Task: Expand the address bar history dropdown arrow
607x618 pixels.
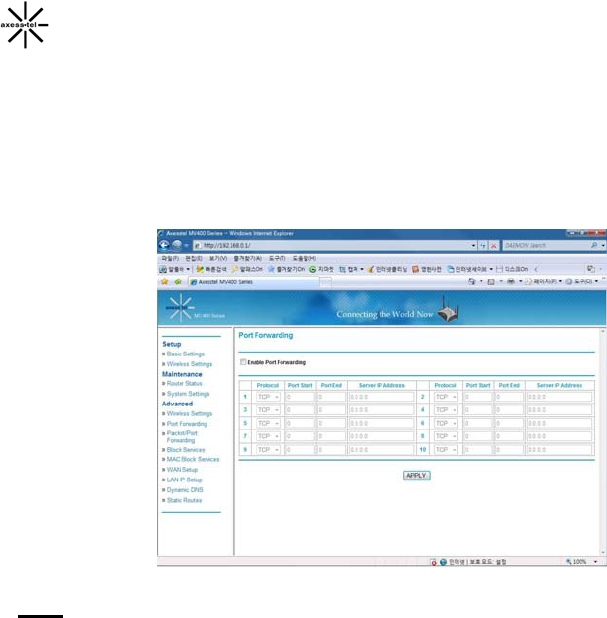Action: coord(473,246)
